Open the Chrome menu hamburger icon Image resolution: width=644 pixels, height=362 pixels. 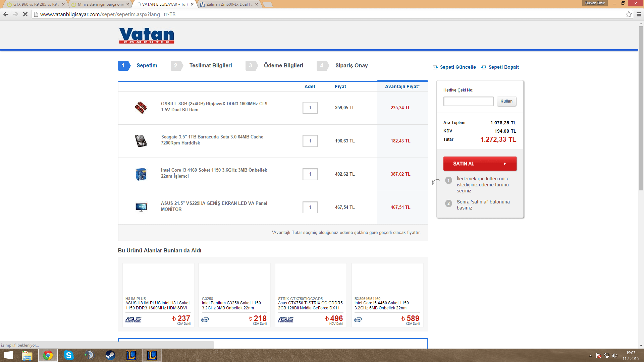click(639, 14)
